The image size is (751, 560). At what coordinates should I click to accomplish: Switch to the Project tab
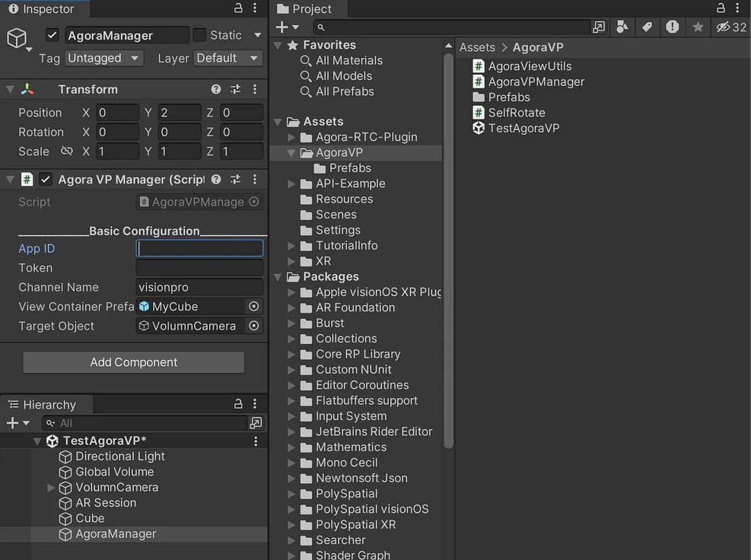point(309,9)
